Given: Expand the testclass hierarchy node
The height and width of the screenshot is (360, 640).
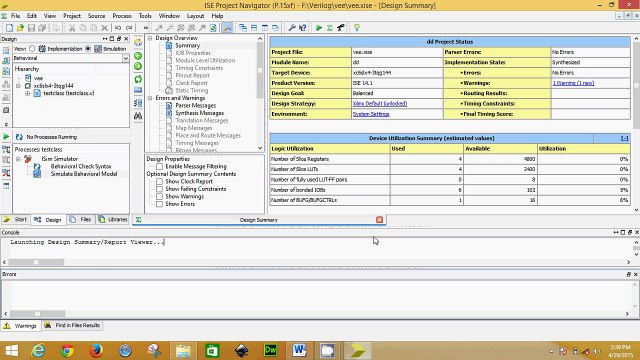Looking at the screenshot, I should coord(27,93).
